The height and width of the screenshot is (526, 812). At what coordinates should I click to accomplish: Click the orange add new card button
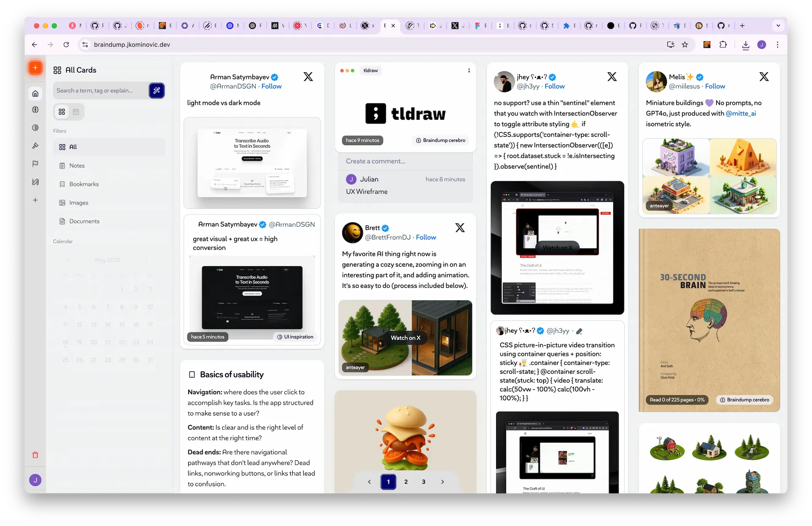click(x=35, y=68)
